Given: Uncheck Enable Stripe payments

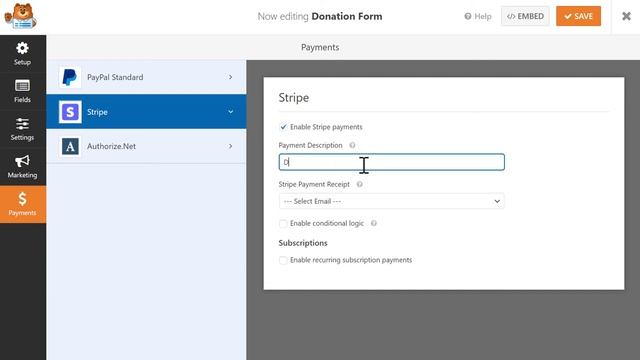Looking at the screenshot, I should coord(283,127).
